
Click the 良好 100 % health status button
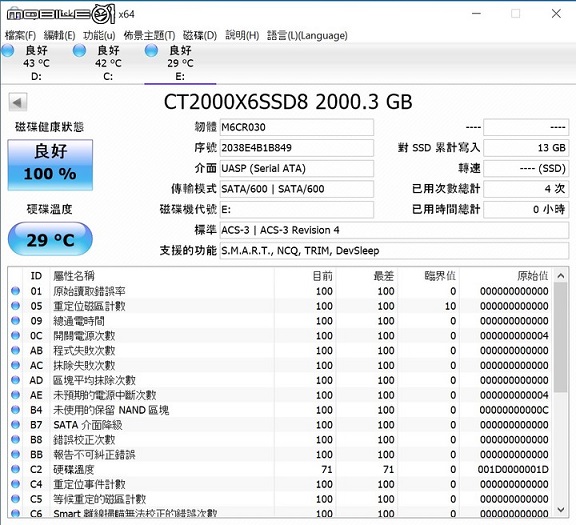tap(50, 165)
